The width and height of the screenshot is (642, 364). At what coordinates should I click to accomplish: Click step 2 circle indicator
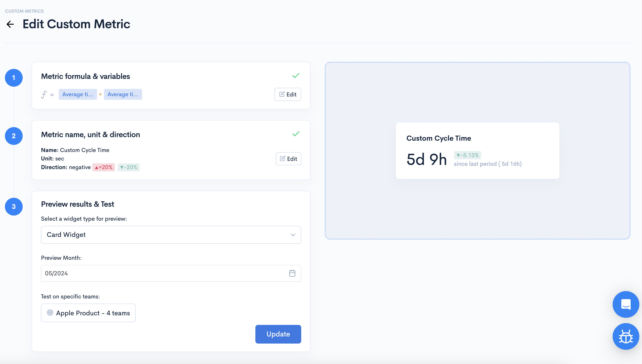[x=14, y=136]
